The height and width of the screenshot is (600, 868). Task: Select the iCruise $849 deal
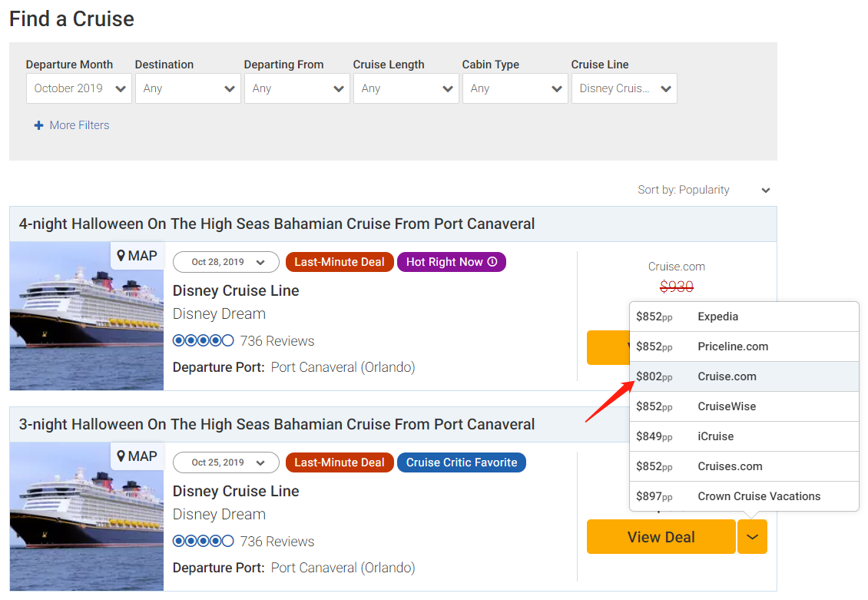click(x=744, y=436)
